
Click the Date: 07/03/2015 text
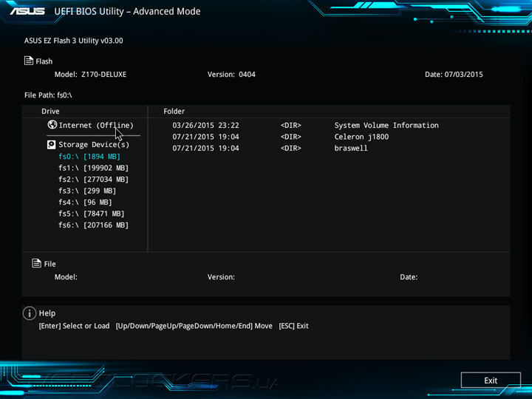click(454, 75)
